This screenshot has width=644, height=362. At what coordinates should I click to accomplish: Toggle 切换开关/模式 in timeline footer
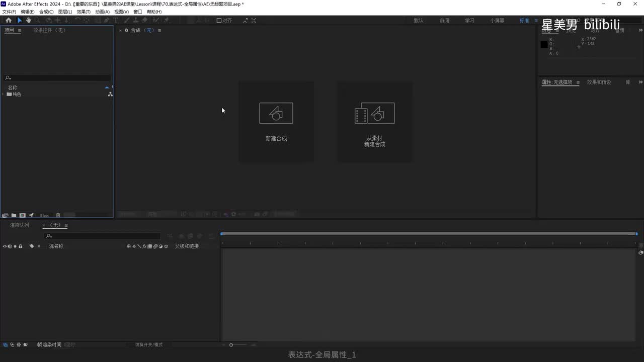(x=149, y=345)
